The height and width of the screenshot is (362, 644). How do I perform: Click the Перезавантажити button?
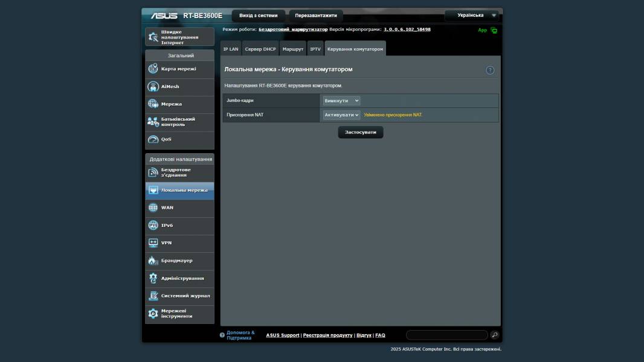316,16
